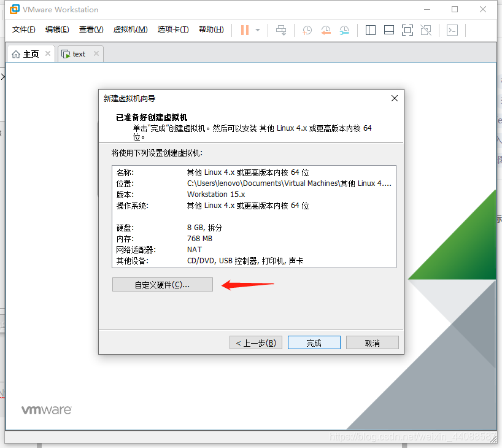Click the 名称: label in settings list
The width and height of the screenshot is (502, 448).
click(125, 172)
